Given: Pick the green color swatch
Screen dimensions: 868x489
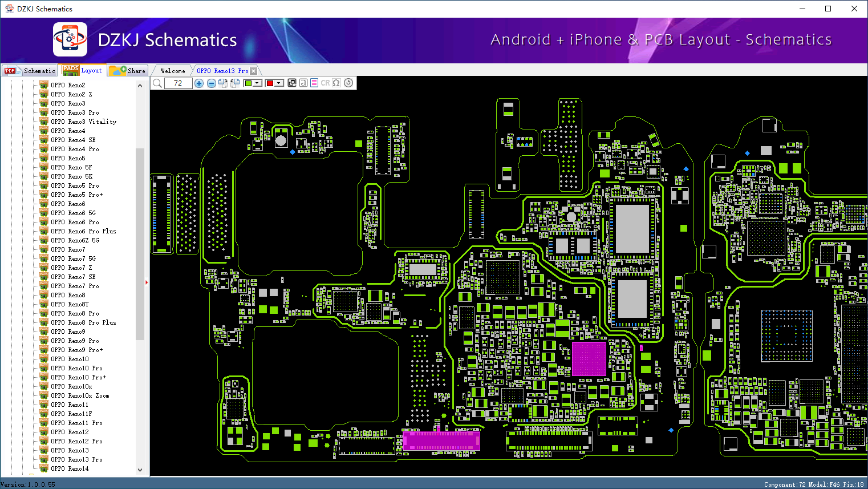Looking at the screenshot, I should click(x=248, y=83).
